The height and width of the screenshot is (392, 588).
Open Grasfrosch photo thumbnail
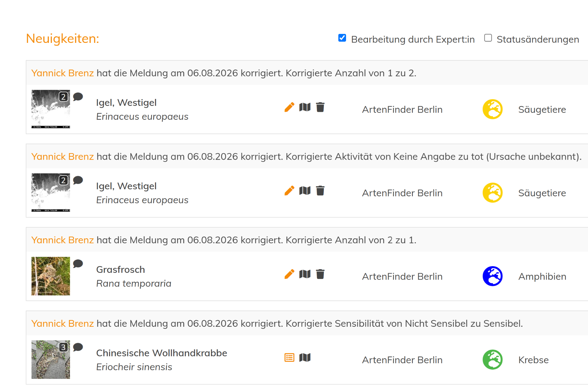(51, 276)
